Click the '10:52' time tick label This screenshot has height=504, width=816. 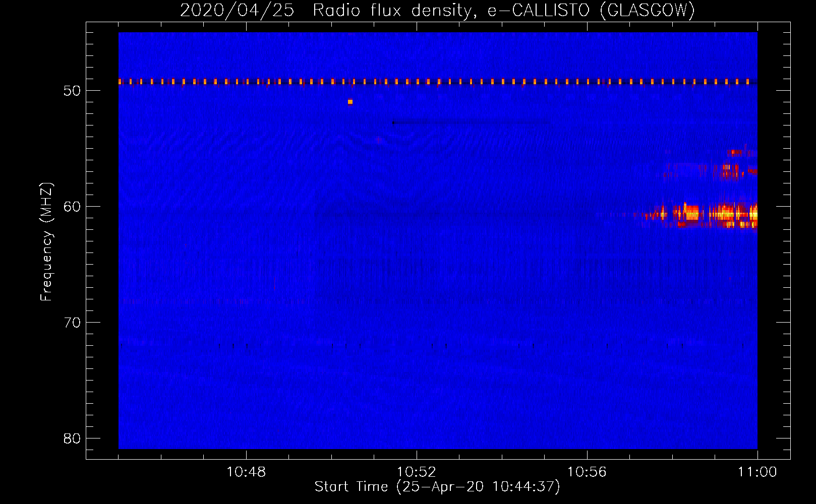click(417, 472)
